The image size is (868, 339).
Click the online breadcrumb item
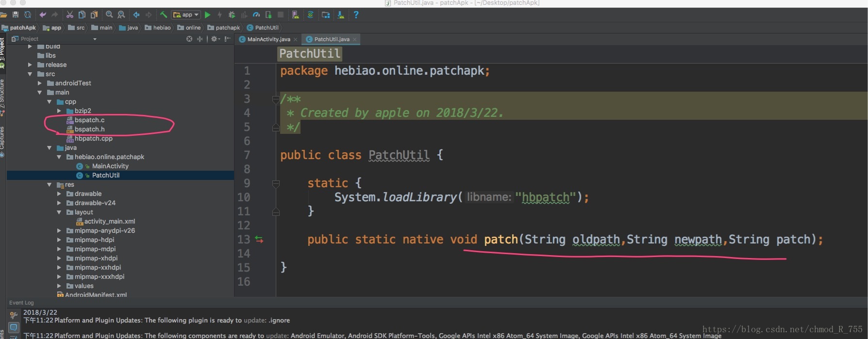coord(189,28)
